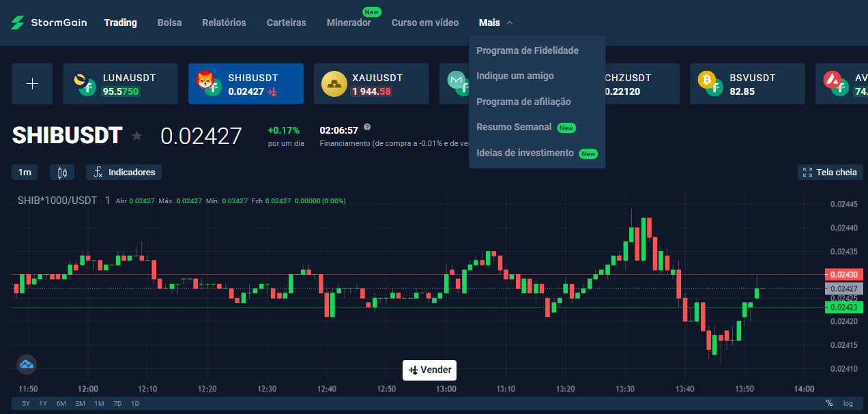Select Programa de afiliação menu item
Screen dimensions: 868x414
pos(523,102)
